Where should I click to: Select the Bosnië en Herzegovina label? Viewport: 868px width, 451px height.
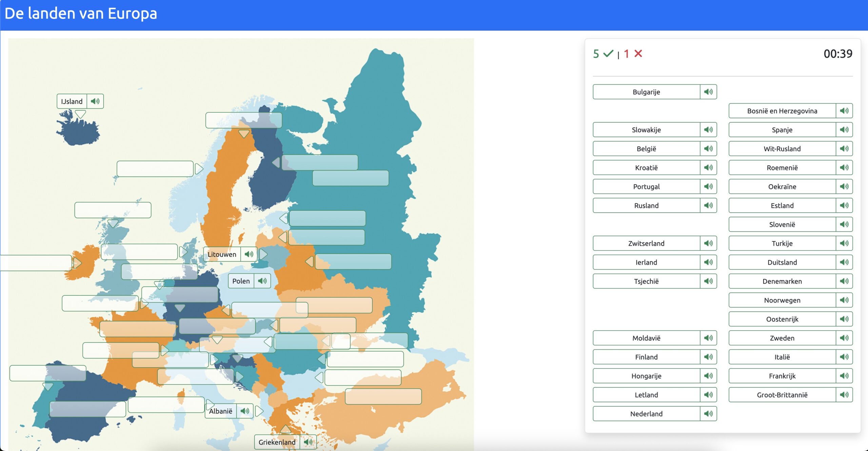pyautogui.click(x=782, y=111)
